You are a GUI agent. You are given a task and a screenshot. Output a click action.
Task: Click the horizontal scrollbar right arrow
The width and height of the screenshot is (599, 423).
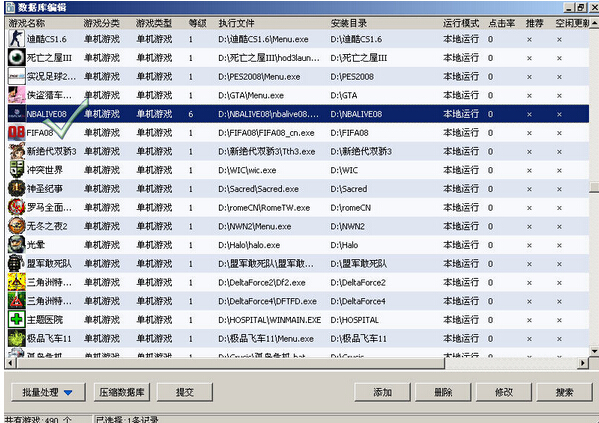click(x=583, y=363)
